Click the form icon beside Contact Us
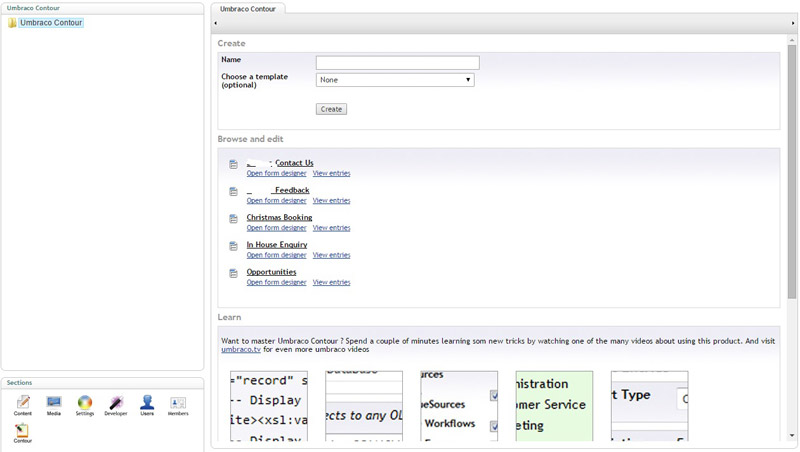 click(x=233, y=164)
